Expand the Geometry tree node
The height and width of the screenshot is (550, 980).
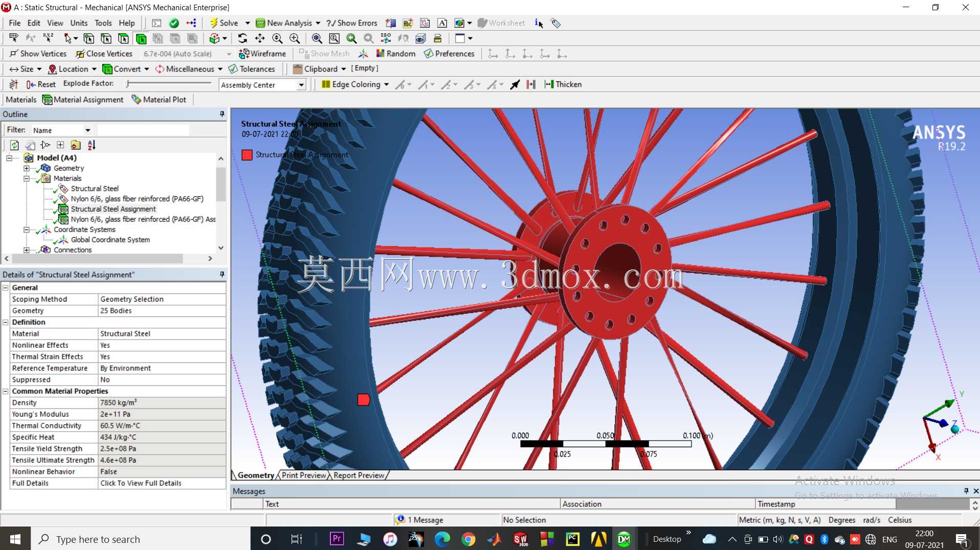27,168
